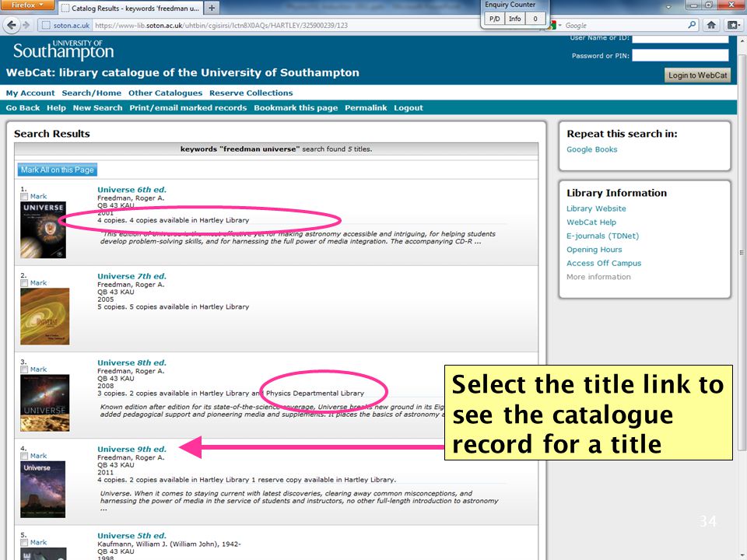Tick the Mark checkbox for Universe 9th ed.
This screenshot has width=747, height=560.
pyautogui.click(x=24, y=457)
